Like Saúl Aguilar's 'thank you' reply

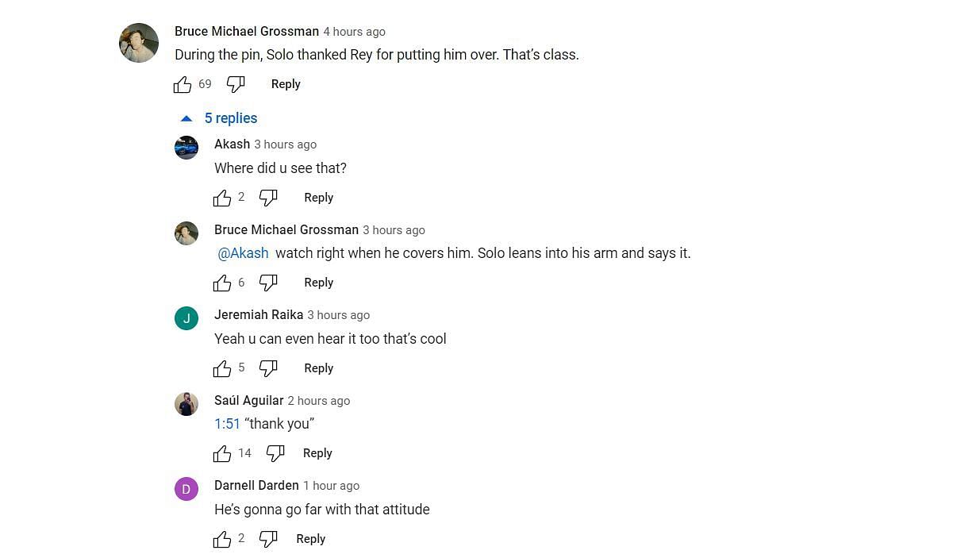coord(222,453)
